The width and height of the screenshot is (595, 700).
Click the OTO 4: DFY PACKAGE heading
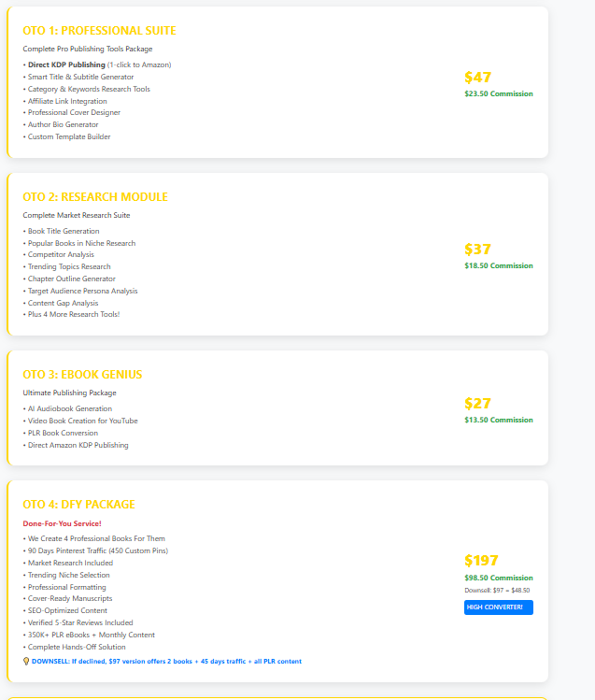pyautogui.click(x=78, y=505)
